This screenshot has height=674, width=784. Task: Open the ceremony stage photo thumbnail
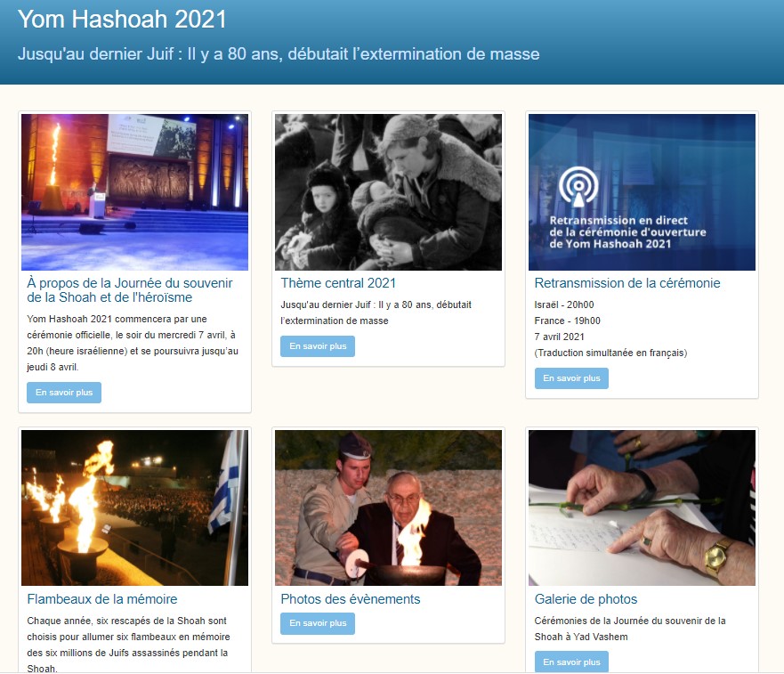click(x=134, y=192)
